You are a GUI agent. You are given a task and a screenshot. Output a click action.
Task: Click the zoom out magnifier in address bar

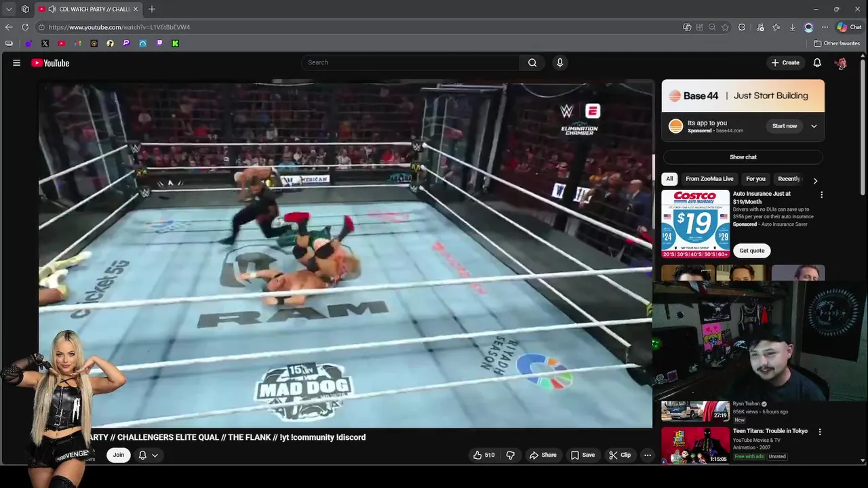712,27
